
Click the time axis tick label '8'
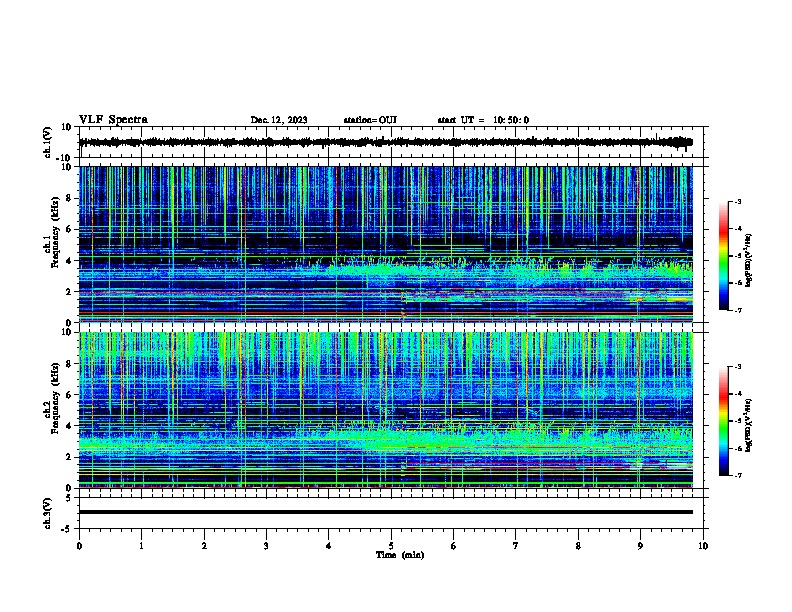pyautogui.click(x=578, y=546)
